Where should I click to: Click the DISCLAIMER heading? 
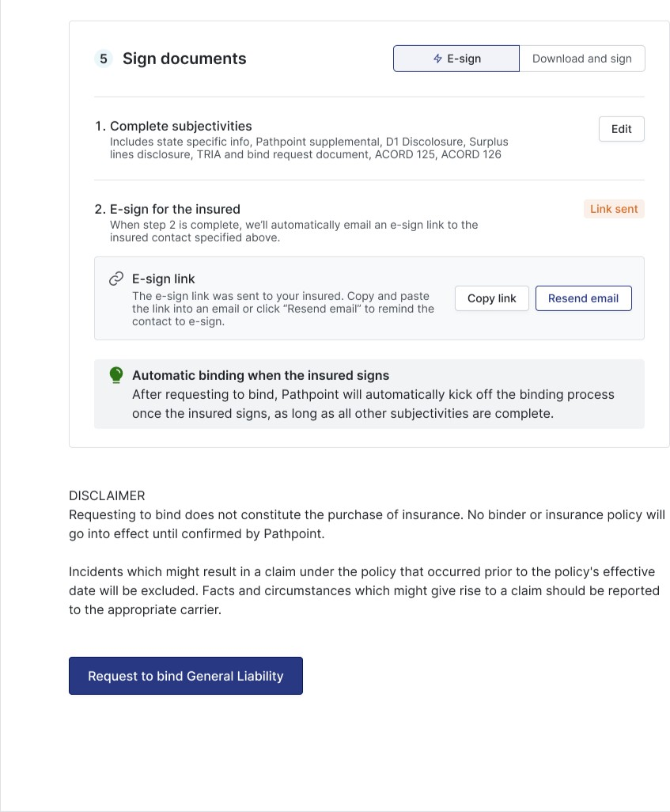coord(107,495)
